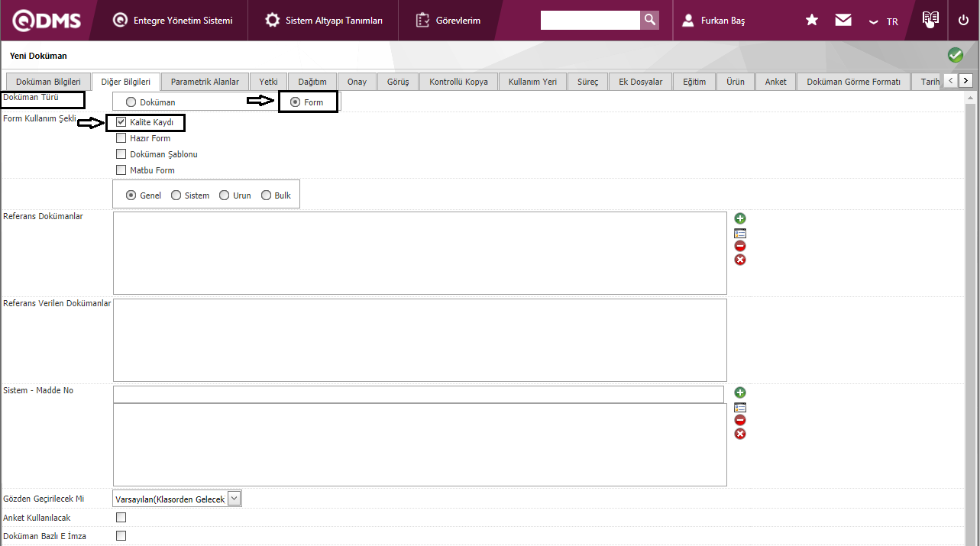Remove selected Sistem - Madde No entry with minus
Screen dimensions: 980x546
coord(739,420)
